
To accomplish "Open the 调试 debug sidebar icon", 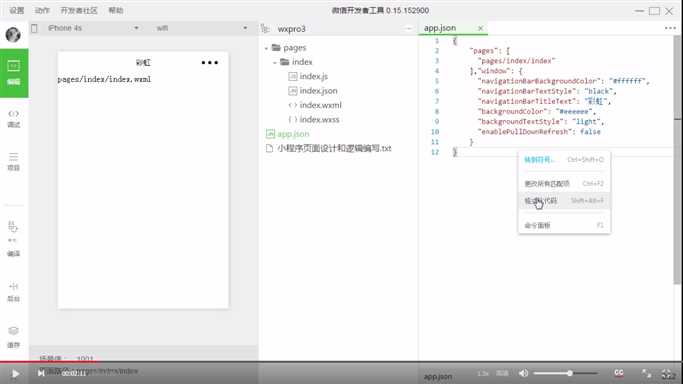I will pyautogui.click(x=14, y=118).
